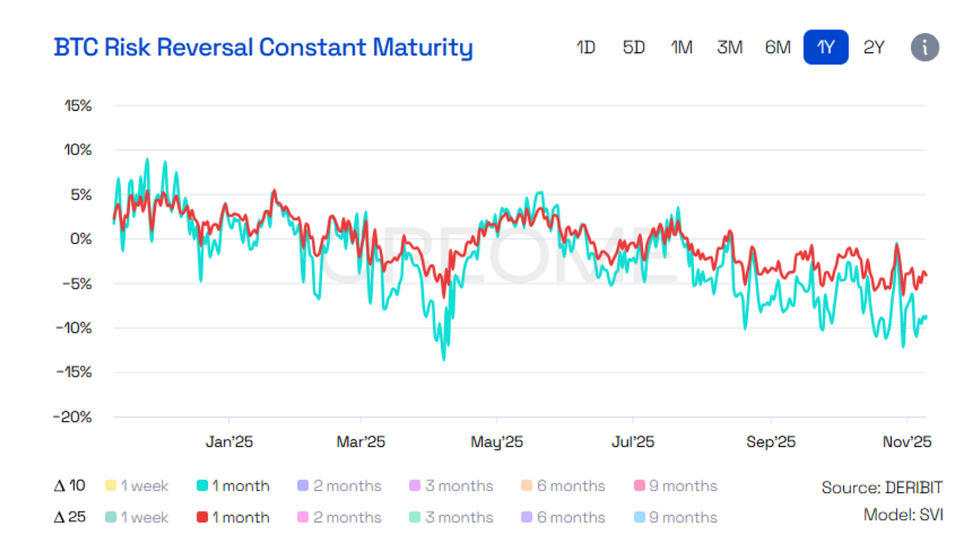Show the Δ25 6 months series
The width and height of the screenshot is (980, 547).
[563, 518]
